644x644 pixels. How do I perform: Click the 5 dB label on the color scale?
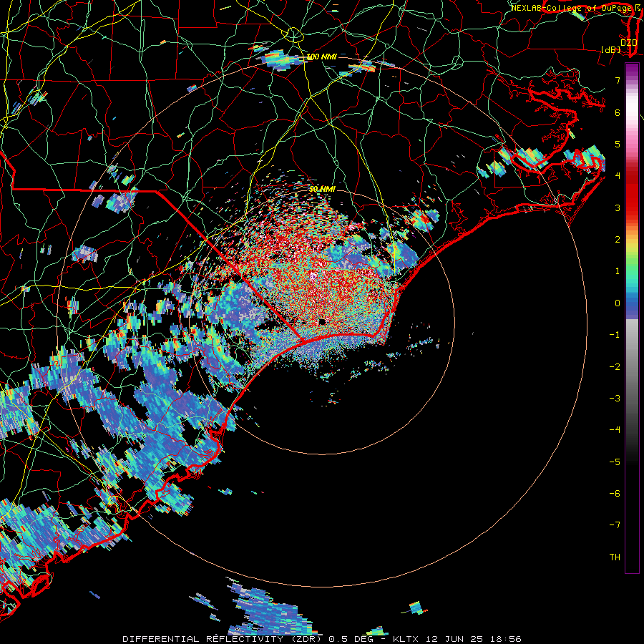[618, 144]
